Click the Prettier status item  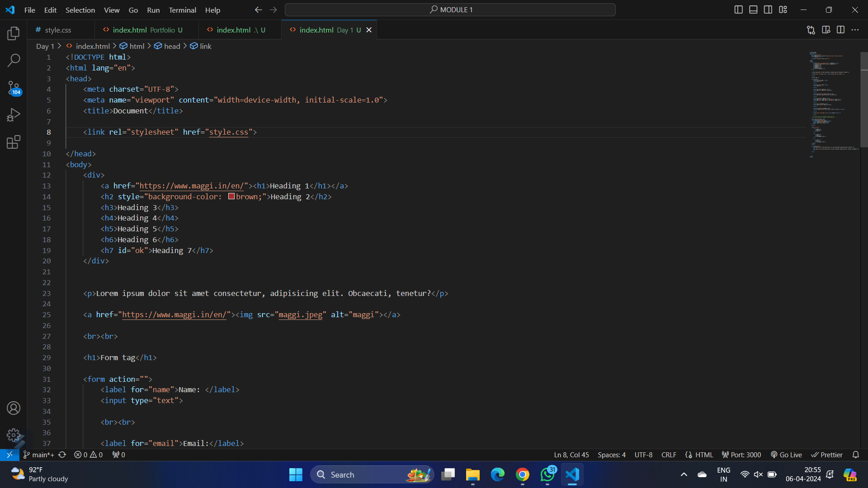pos(827,455)
